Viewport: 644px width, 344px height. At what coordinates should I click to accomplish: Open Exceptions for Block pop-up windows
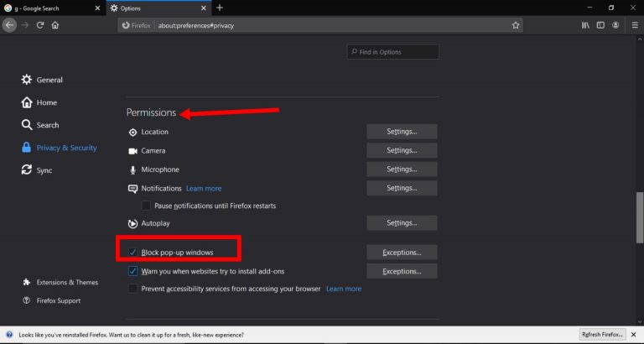pyautogui.click(x=401, y=253)
